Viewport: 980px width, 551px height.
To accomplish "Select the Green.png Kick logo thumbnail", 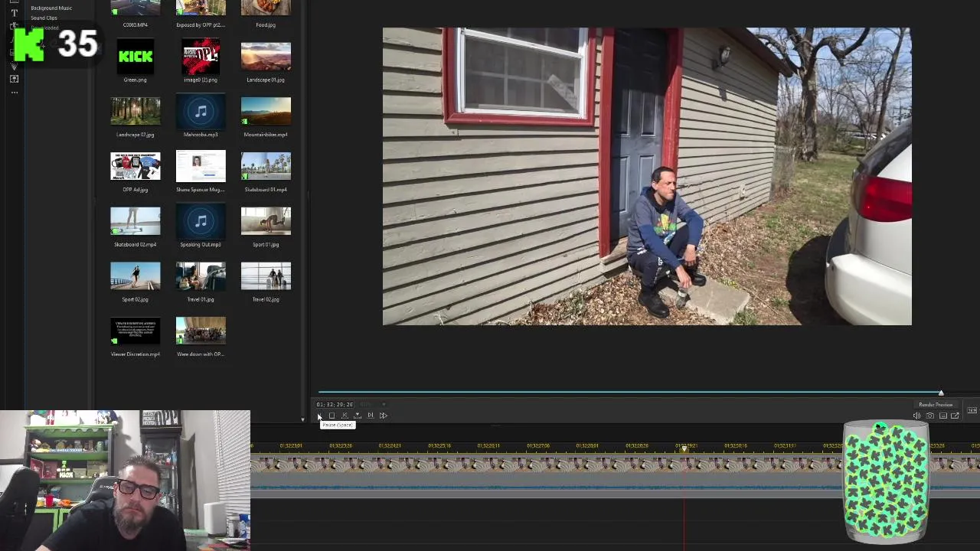I will point(136,57).
